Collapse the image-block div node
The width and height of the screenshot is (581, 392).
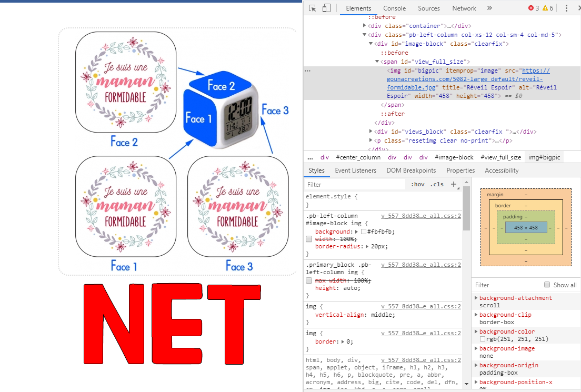tap(370, 44)
